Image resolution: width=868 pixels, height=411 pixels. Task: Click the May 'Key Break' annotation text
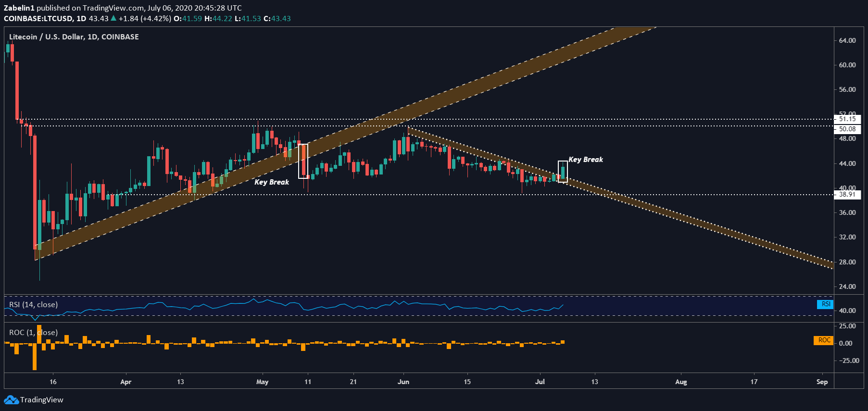[x=272, y=182]
